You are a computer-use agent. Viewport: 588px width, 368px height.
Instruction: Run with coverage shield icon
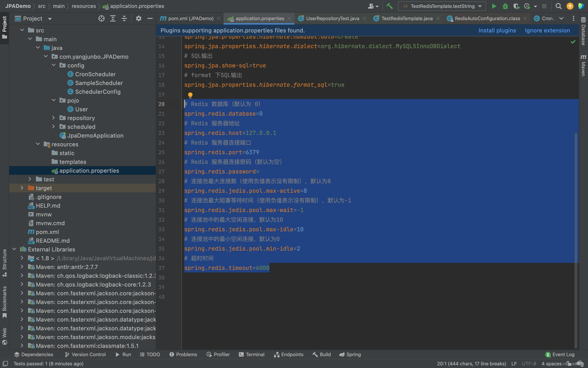(x=516, y=6)
